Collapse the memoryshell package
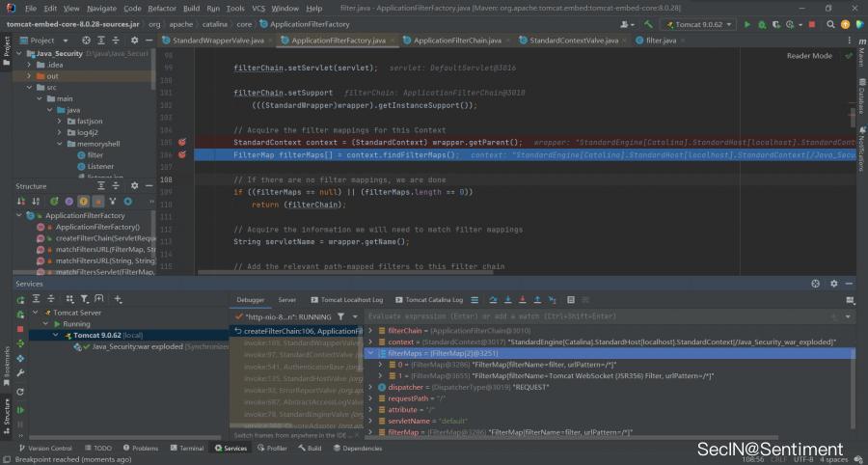This screenshot has width=868, height=465. 59,144
